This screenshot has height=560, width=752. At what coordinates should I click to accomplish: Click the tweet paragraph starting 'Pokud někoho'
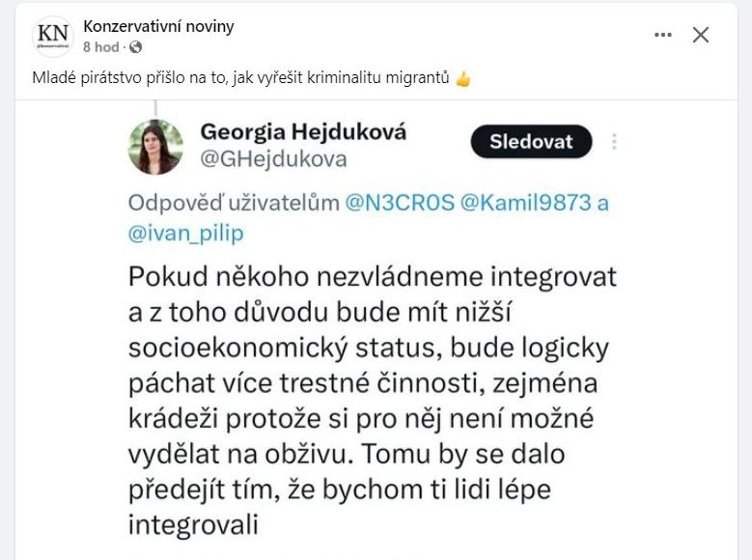pos(372,401)
